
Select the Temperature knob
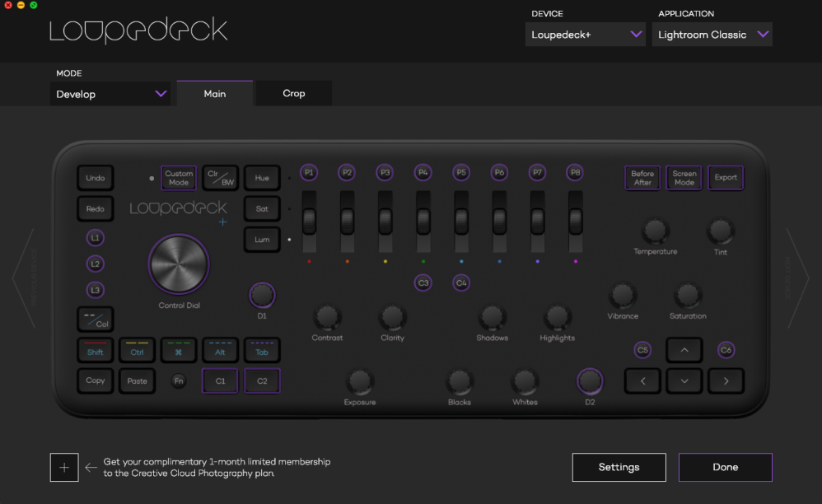click(x=656, y=231)
